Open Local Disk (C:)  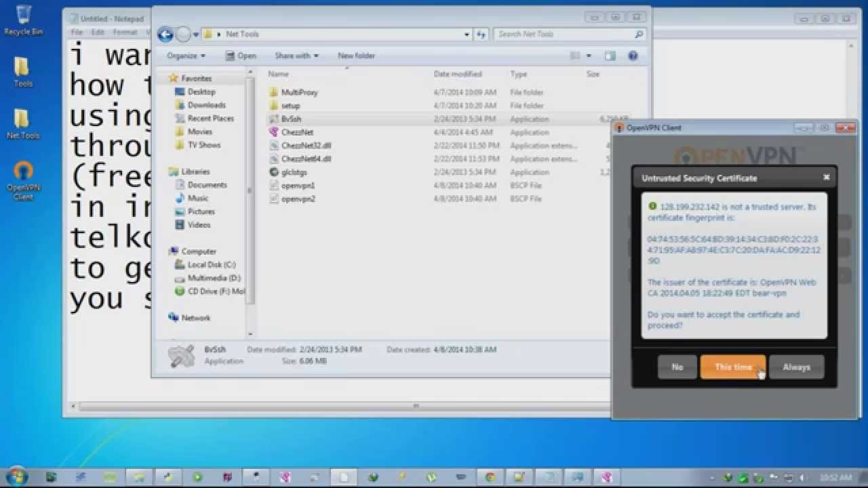click(212, 265)
